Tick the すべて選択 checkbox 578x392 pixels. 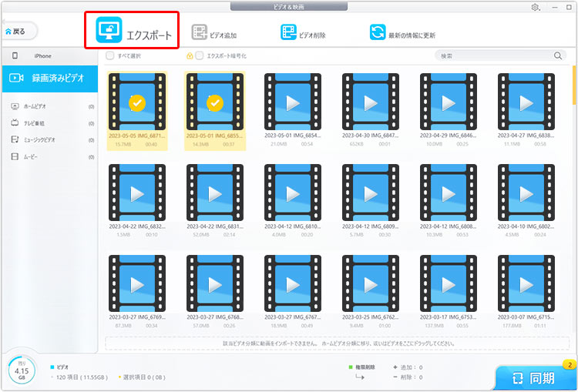(109, 56)
